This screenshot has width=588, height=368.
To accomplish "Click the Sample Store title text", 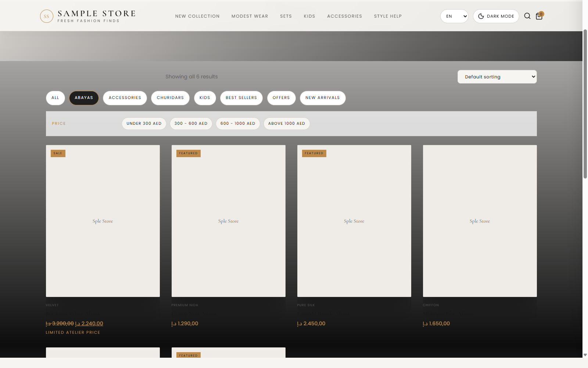I will click(x=97, y=14).
